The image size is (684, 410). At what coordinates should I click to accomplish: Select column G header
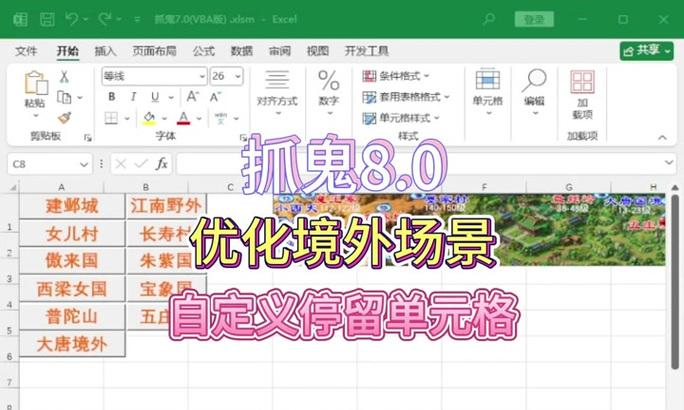pos(569,187)
